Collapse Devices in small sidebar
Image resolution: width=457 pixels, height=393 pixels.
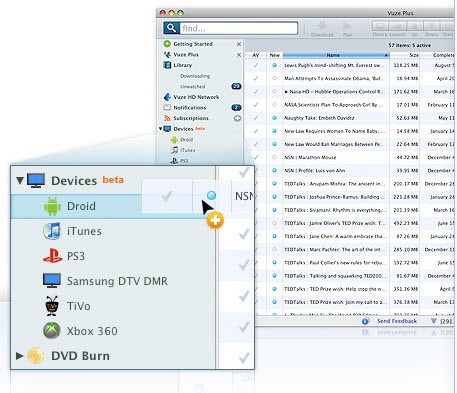pyautogui.click(x=160, y=129)
